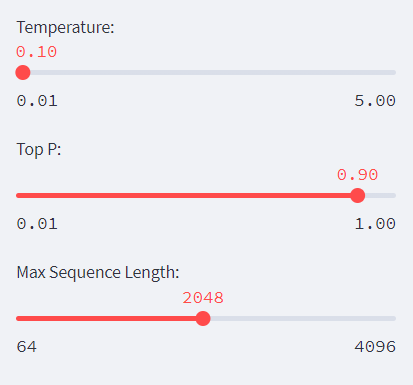
Task: Click the Temperature slider's red handle
Action: [23, 72]
